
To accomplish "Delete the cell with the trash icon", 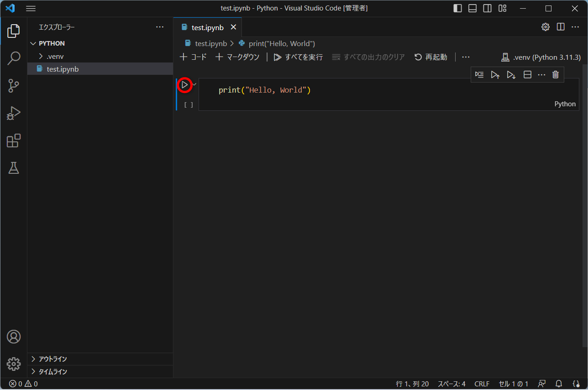I will (555, 74).
